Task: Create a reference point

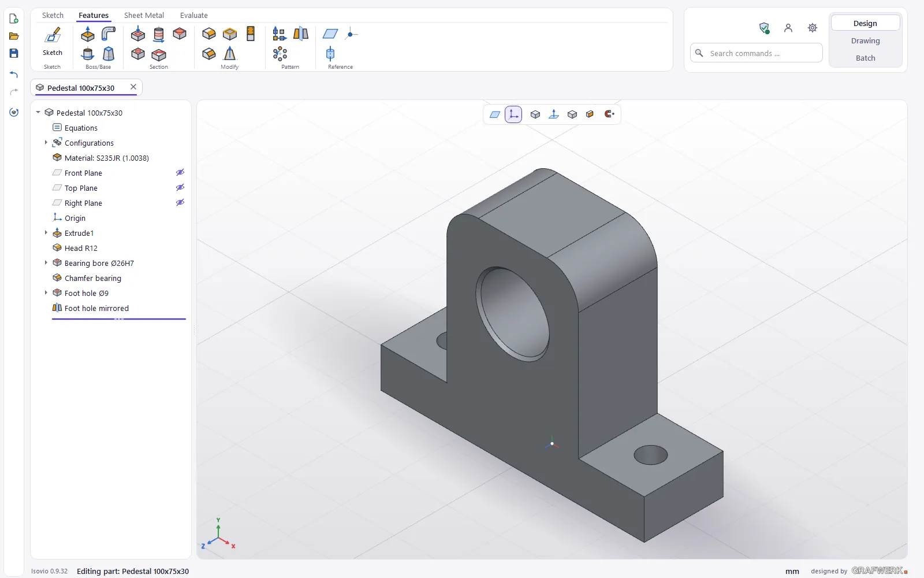Action: (351, 34)
